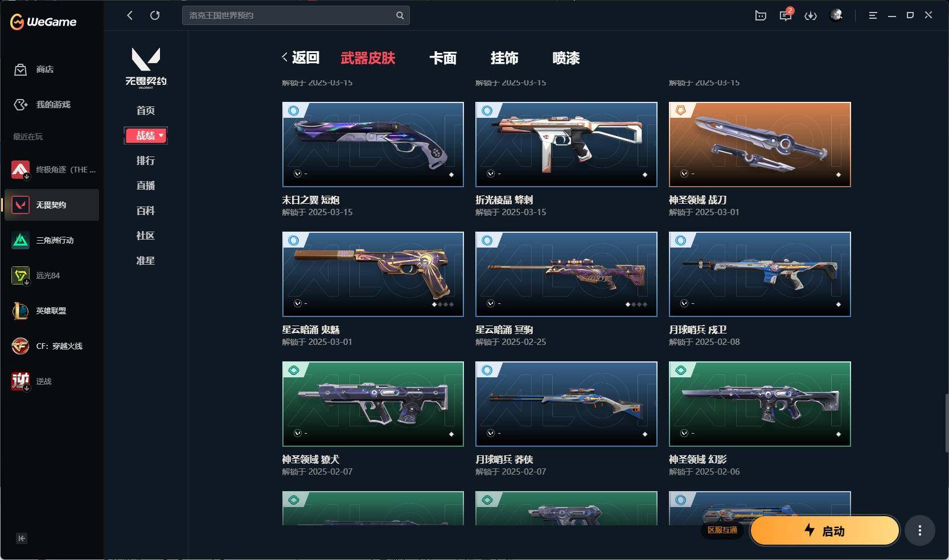Screen dimensions: 949x560
Task: Open 我的游戏 game controller icon
Action: 20,105
